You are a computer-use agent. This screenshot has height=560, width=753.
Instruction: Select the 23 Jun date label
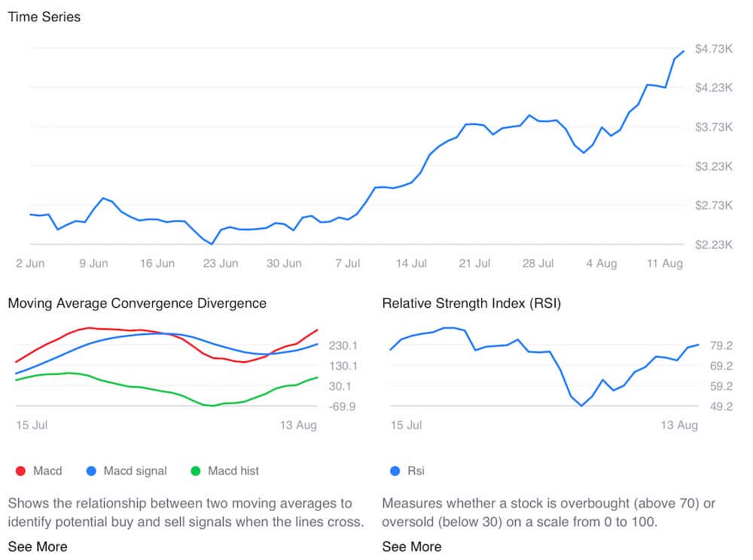click(x=221, y=263)
